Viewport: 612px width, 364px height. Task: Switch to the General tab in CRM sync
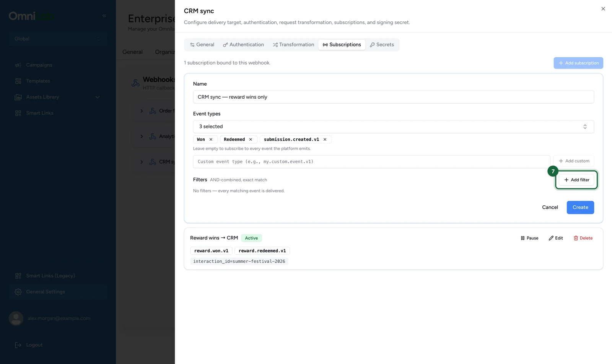(x=202, y=45)
